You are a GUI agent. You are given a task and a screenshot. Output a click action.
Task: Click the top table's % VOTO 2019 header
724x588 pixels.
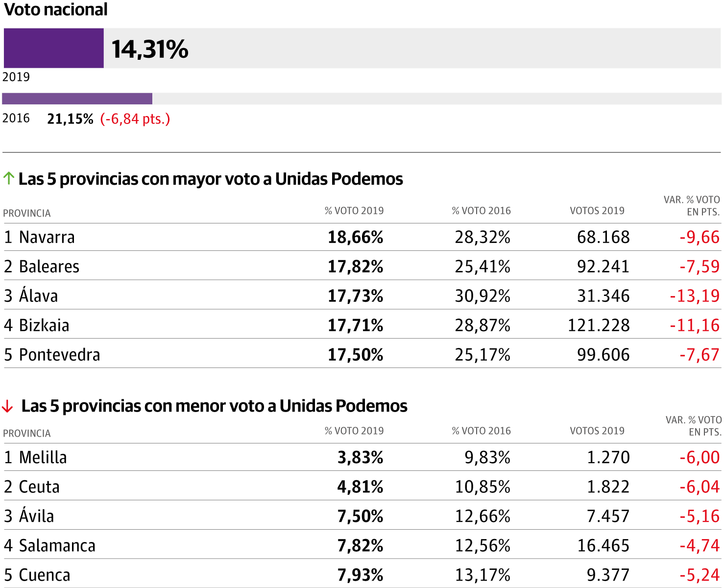(x=354, y=211)
